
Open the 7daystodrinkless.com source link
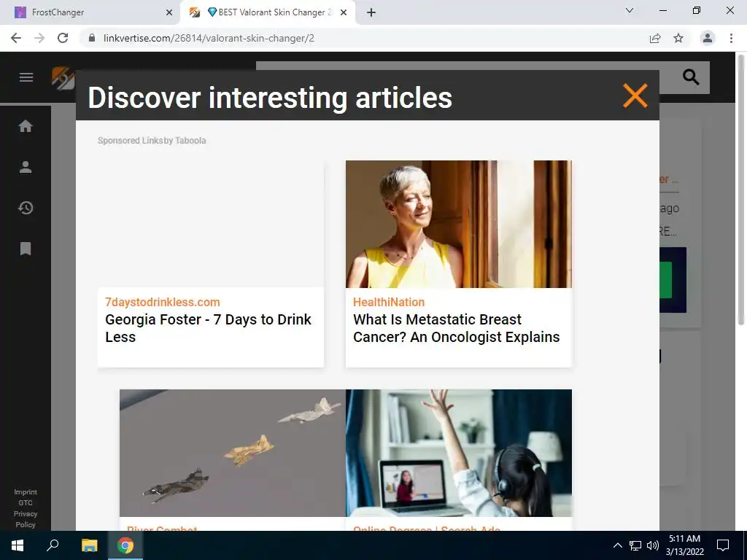coord(163,302)
